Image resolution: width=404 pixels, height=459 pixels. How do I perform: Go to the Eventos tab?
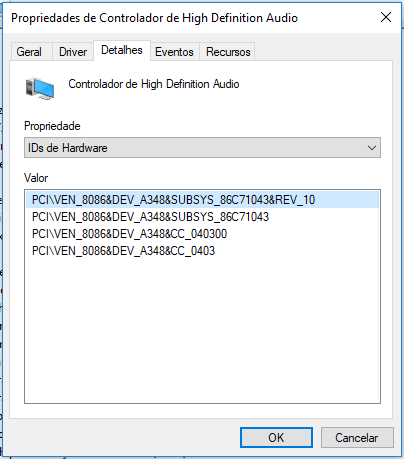174,52
